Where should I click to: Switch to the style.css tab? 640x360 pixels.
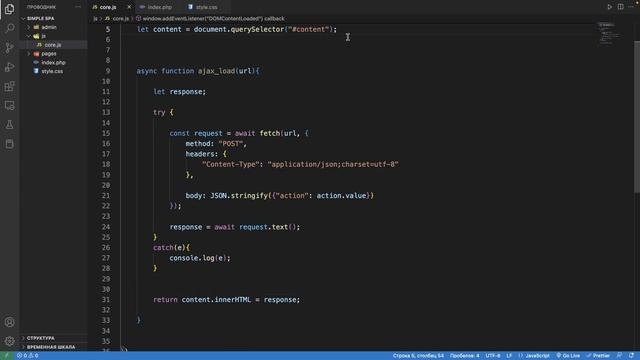click(206, 7)
